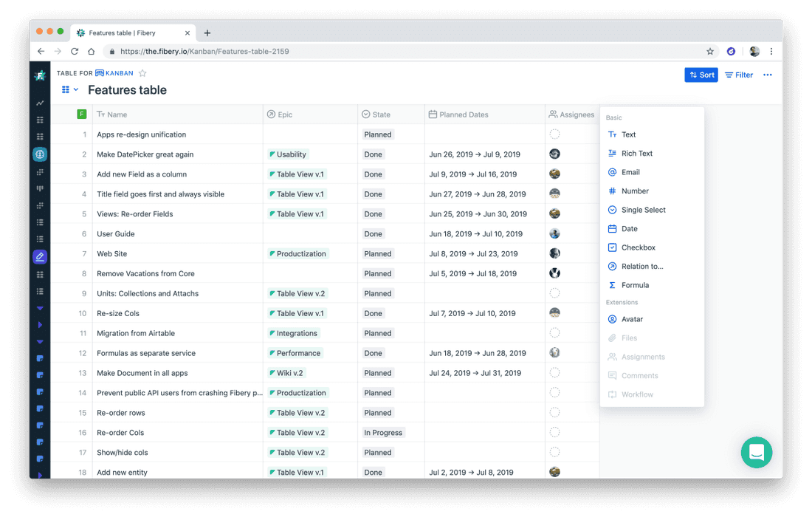
Task: Bookmark this page in address bar
Action: tap(710, 52)
